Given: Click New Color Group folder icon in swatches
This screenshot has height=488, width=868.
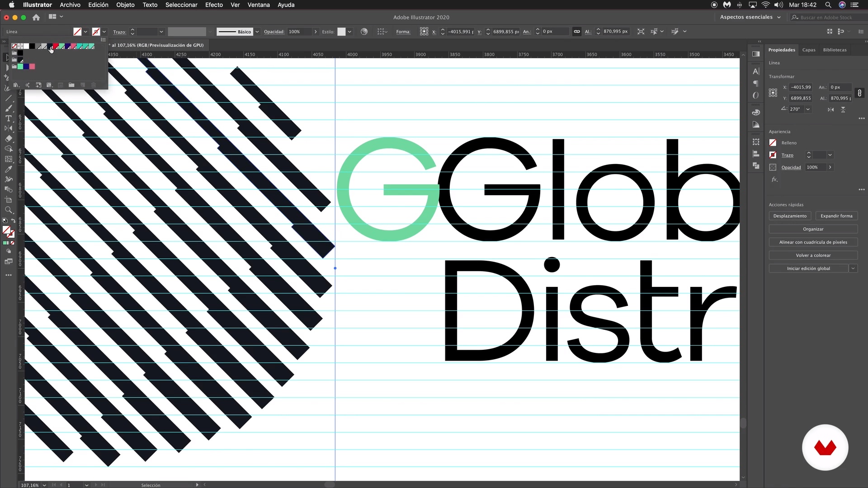Looking at the screenshot, I should point(71,85).
